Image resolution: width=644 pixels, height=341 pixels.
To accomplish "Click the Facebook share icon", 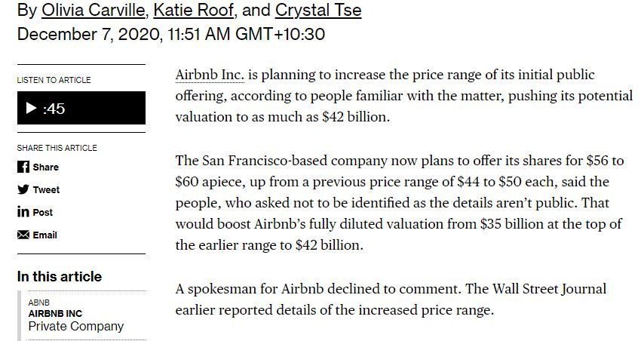I will point(23,167).
